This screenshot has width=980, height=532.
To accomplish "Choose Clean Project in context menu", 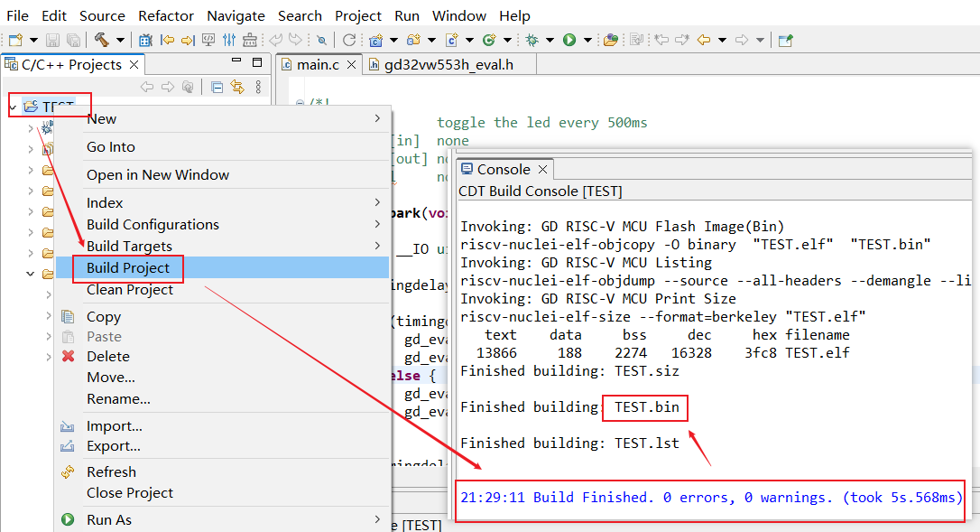I will click(x=130, y=289).
